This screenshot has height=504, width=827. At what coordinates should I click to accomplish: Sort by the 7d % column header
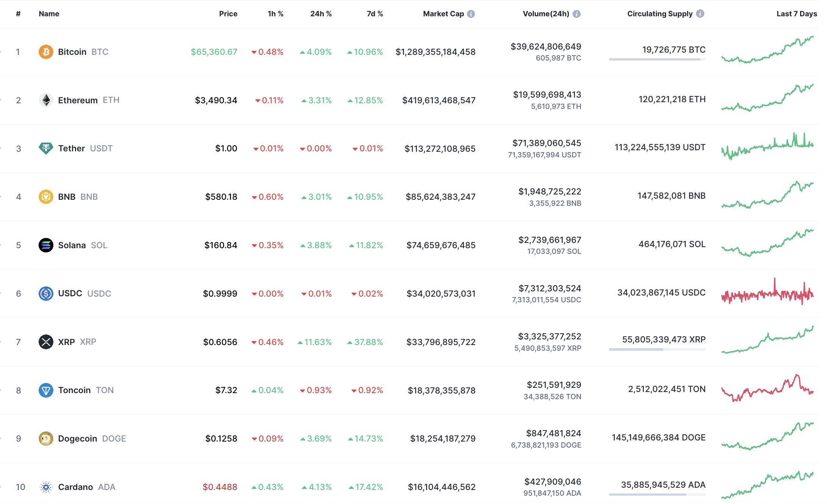pos(374,14)
